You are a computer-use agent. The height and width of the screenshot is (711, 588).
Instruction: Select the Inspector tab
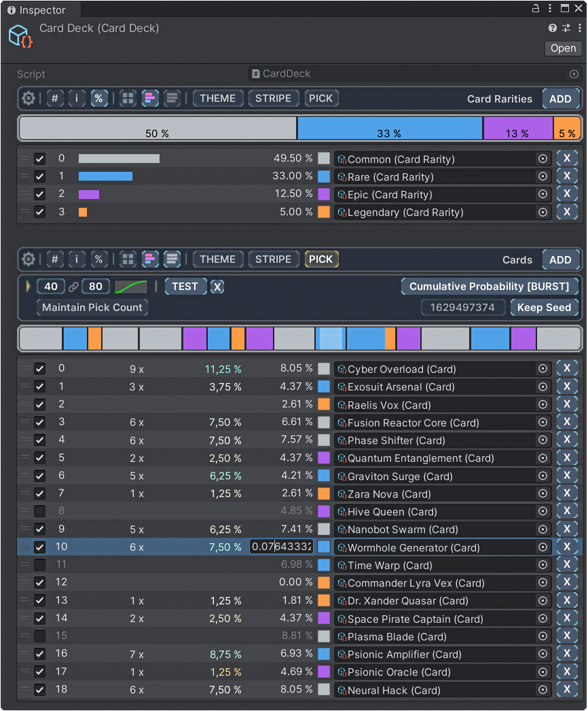click(41, 10)
